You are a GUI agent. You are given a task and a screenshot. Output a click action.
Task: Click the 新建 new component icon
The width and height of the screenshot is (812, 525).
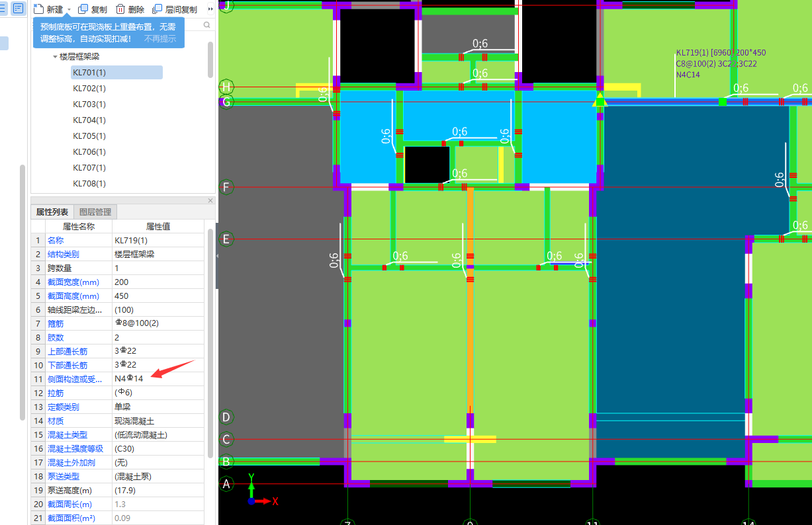point(38,9)
